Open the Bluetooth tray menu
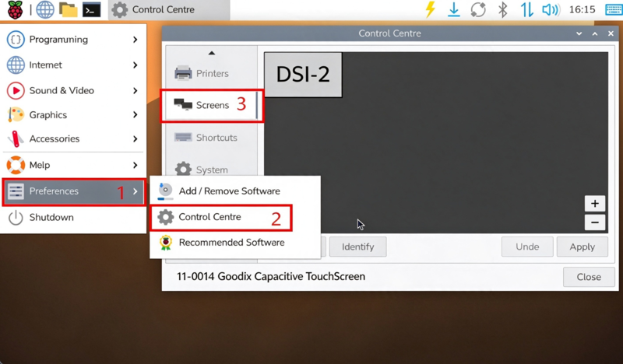Viewport: 623px width, 364px height. point(502,9)
